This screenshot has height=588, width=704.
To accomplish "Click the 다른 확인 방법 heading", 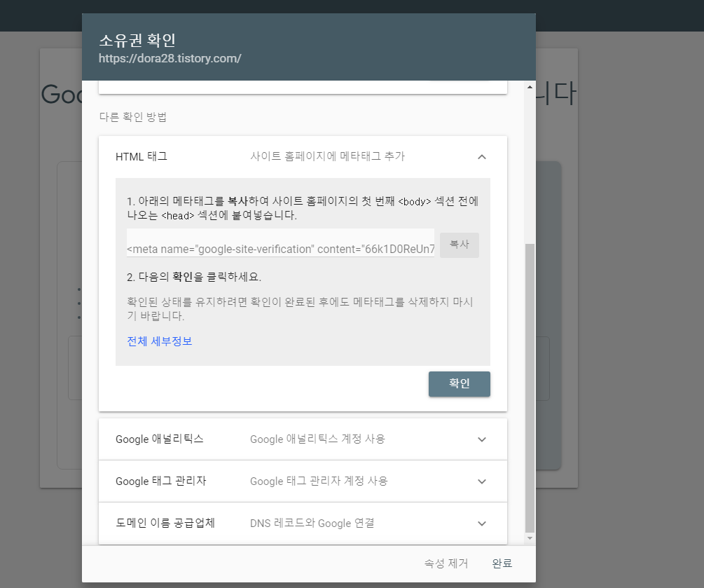I will (x=133, y=117).
